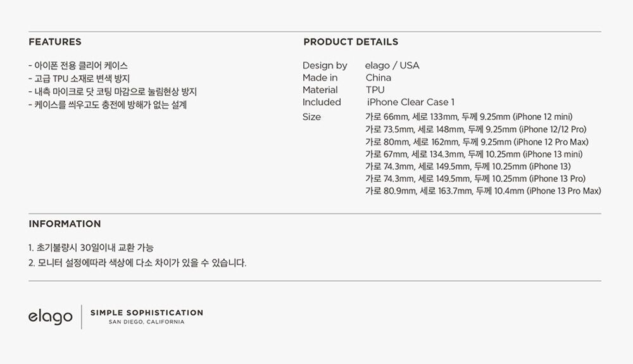Click the Made in China value

[379, 78]
